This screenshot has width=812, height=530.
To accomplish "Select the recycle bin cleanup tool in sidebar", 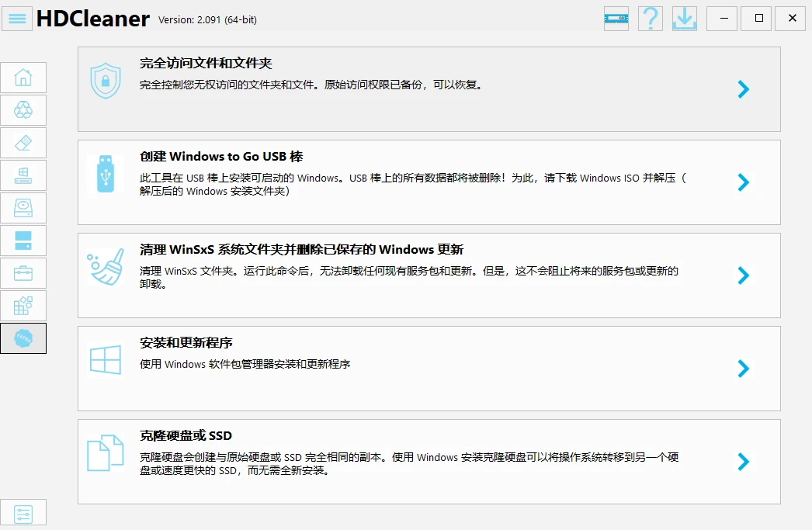I will (23, 109).
